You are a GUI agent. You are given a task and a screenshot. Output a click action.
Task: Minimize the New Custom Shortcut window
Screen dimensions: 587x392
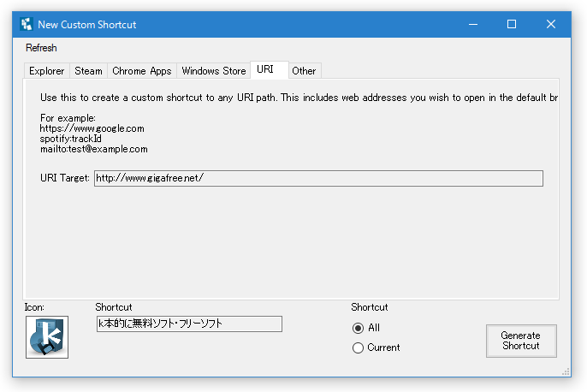[x=473, y=24]
